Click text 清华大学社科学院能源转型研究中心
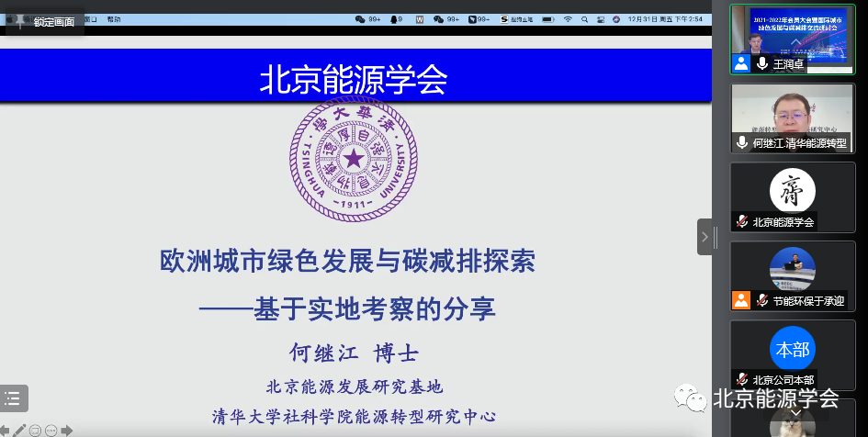The image size is (868, 437). pos(354,416)
